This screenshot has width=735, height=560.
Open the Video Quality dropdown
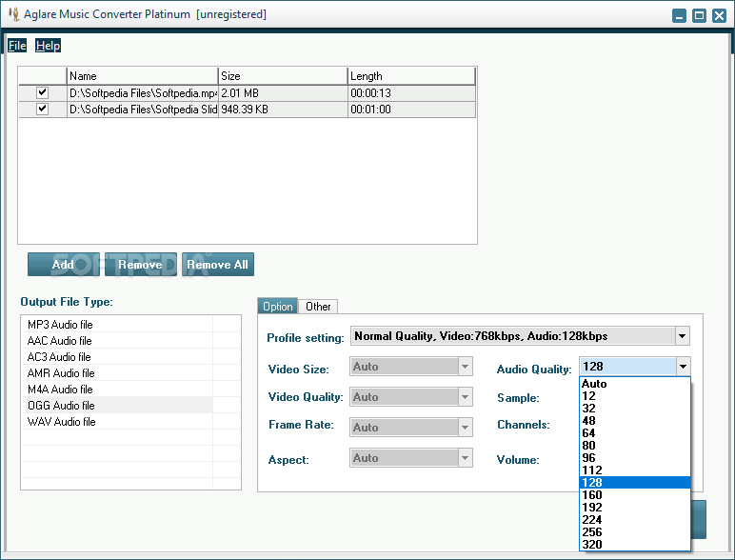point(465,397)
